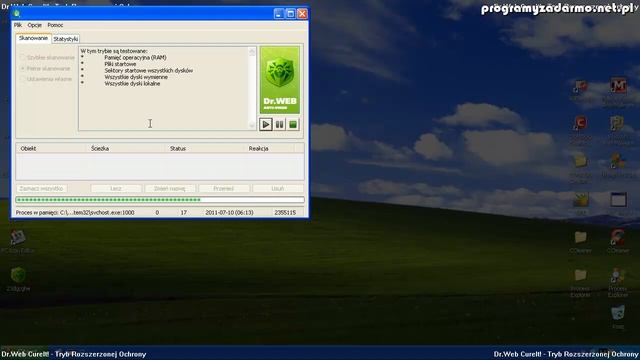This screenshot has height=360, width=640.
Task: Click the Proces w pamięci status text
Action: [x=75, y=213]
